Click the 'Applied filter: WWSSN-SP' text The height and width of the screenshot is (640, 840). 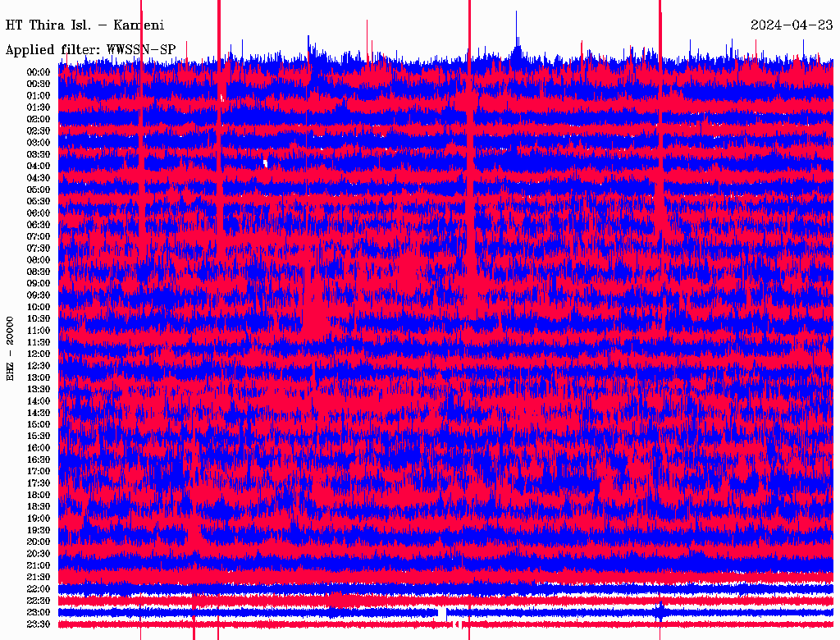click(90, 50)
